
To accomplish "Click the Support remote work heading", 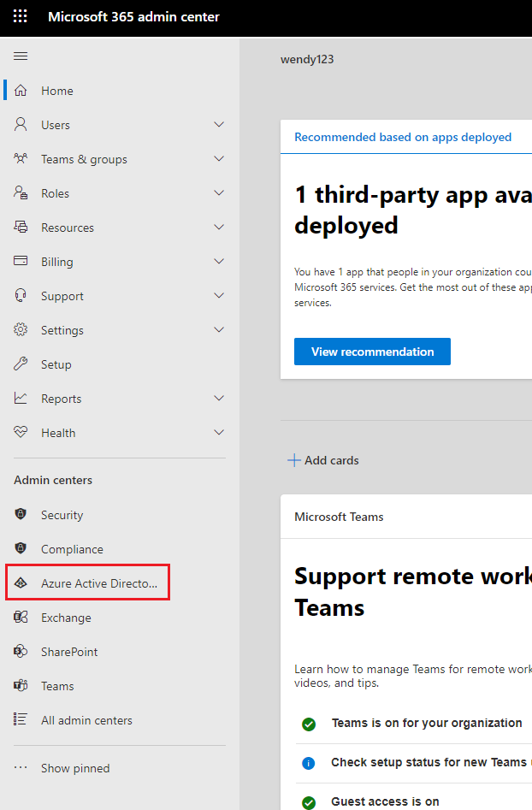I will pos(413,592).
